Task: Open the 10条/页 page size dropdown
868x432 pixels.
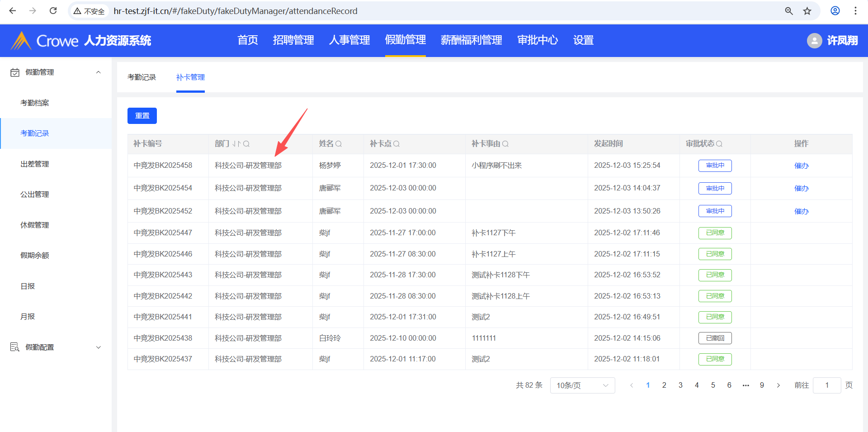Action: click(582, 385)
